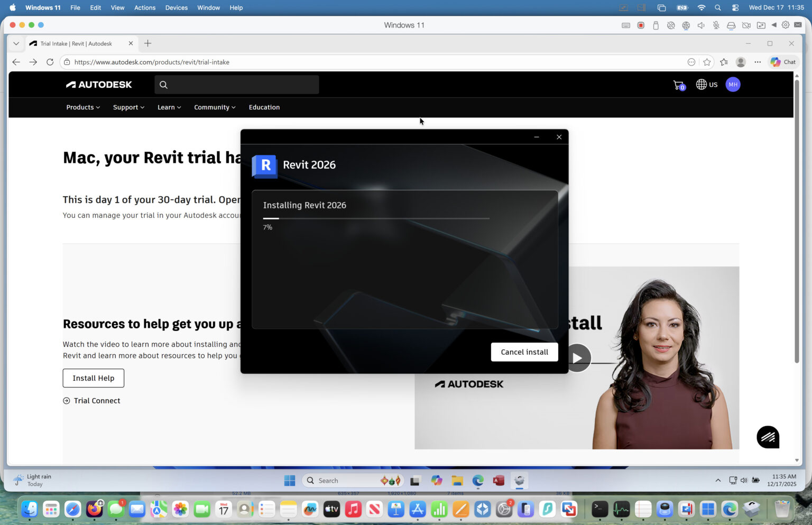Open Trial Connect link
The width and height of the screenshot is (812, 525).
pos(97,401)
